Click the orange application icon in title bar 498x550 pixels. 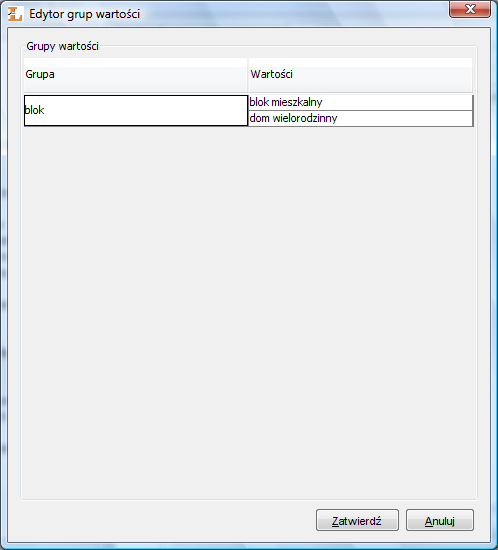pyautogui.click(x=15, y=14)
